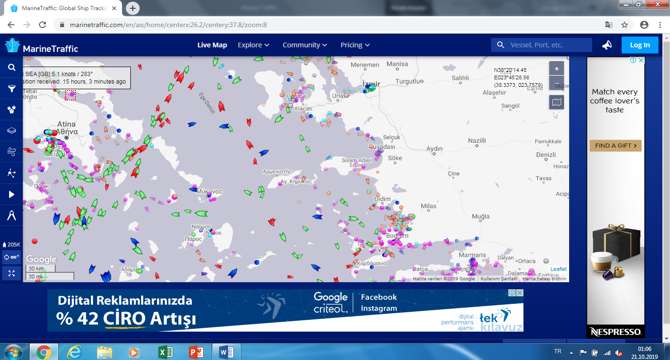Screen dimensions: 670x360
Task: Open Excel from the Windows taskbar
Action: coord(165,352)
